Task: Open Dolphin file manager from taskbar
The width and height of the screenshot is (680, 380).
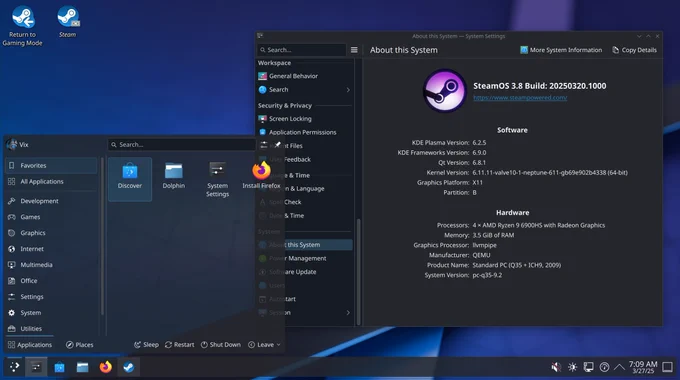Action: [82, 367]
